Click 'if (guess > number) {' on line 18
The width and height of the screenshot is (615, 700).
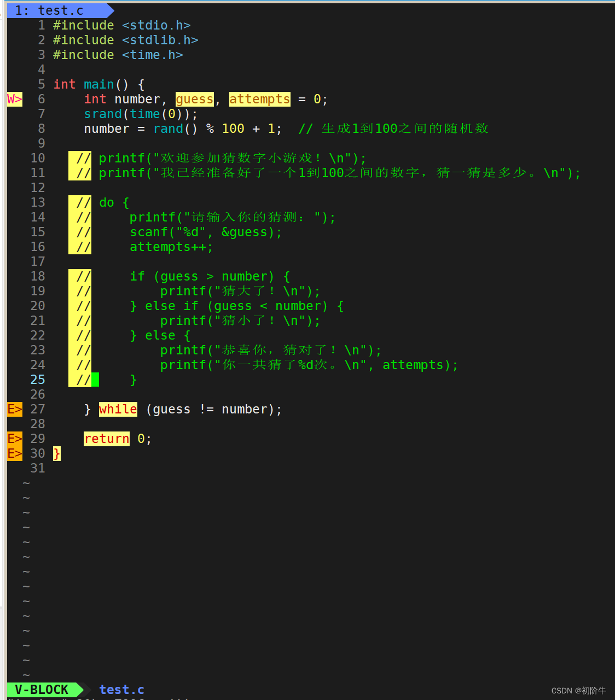(210, 276)
